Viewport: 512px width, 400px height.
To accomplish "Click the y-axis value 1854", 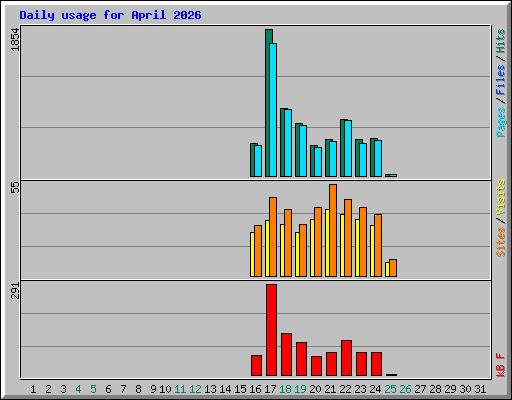I will coord(16,40).
